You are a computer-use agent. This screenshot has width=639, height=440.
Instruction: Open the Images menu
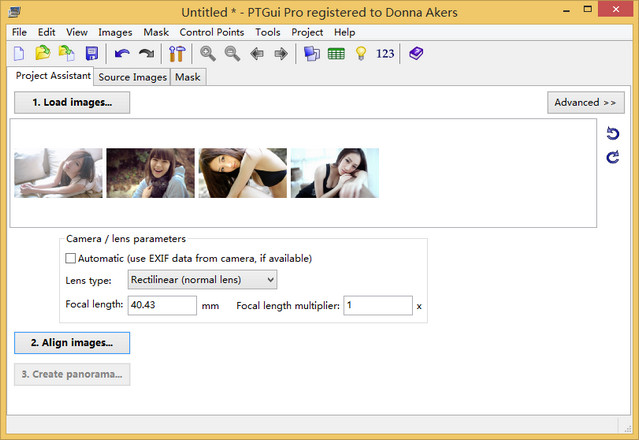point(115,32)
